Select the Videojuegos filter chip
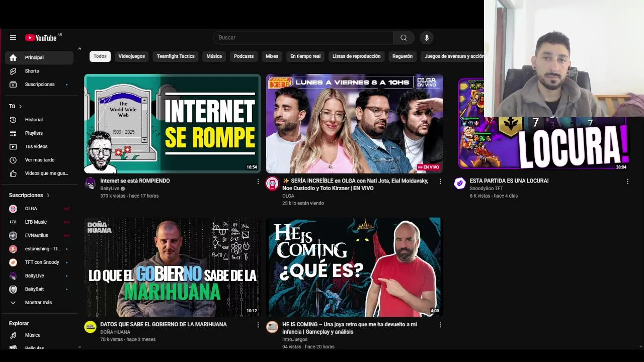The height and width of the screenshot is (362, 644). pos(132,56)
